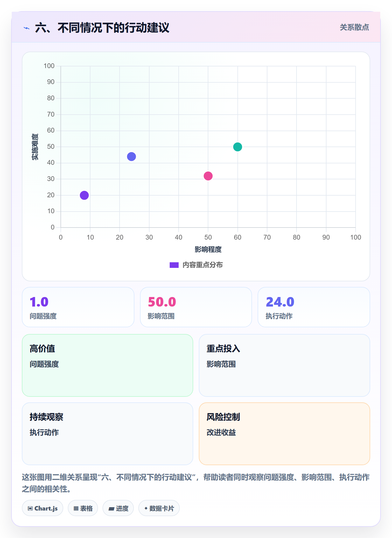Open the 1.0 问题强度 stat card
The height and width of the screenshot is (538, 392).
click(x=78, y=307)
